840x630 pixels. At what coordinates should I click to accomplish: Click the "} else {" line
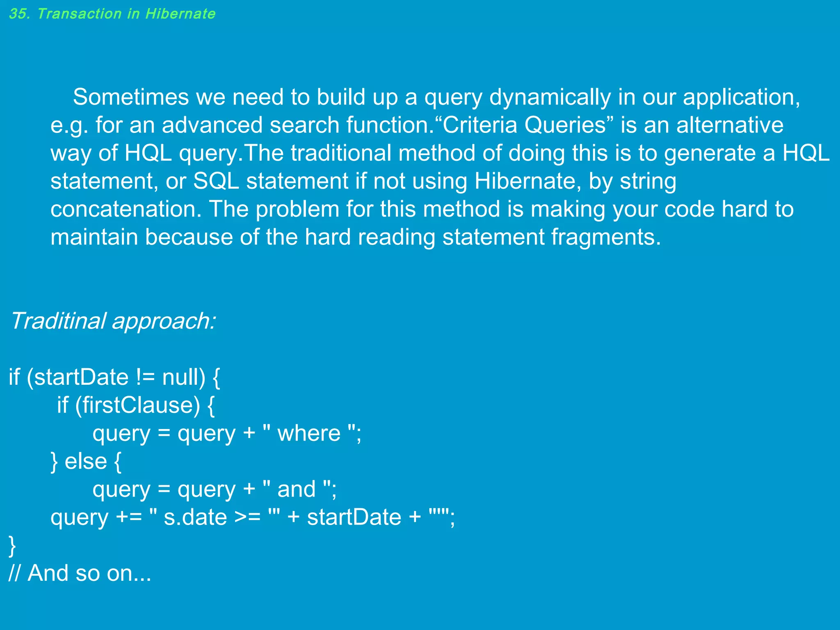click(86, 461)
